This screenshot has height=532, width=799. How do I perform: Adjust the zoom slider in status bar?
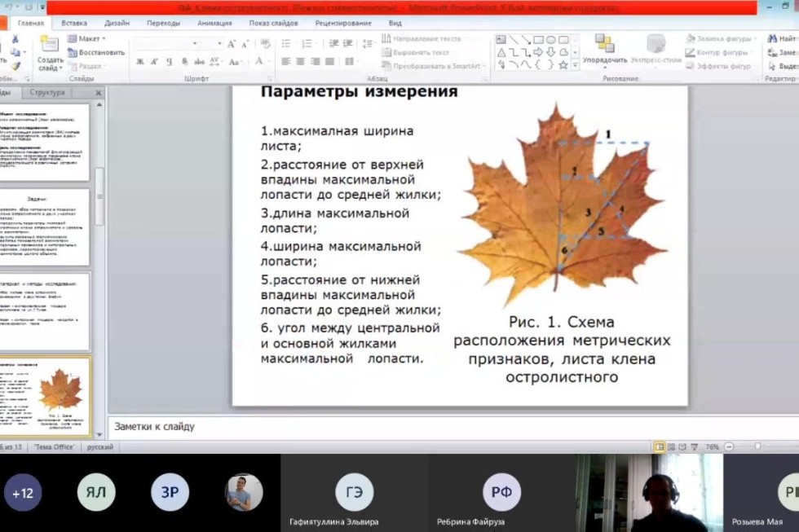(x=757, y=446)
